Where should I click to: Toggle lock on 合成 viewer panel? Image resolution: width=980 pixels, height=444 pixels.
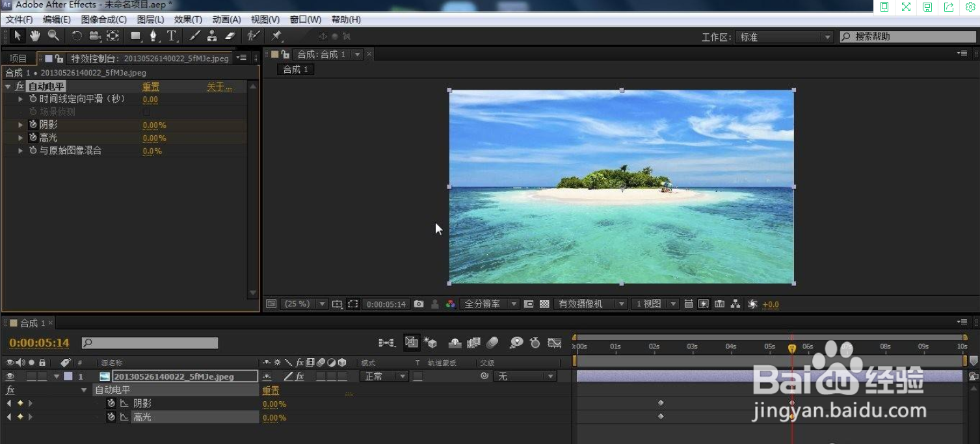[285, 55]
